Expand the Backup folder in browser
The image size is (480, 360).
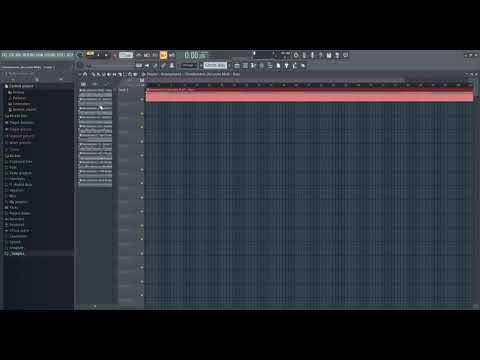tap(13, 156)
